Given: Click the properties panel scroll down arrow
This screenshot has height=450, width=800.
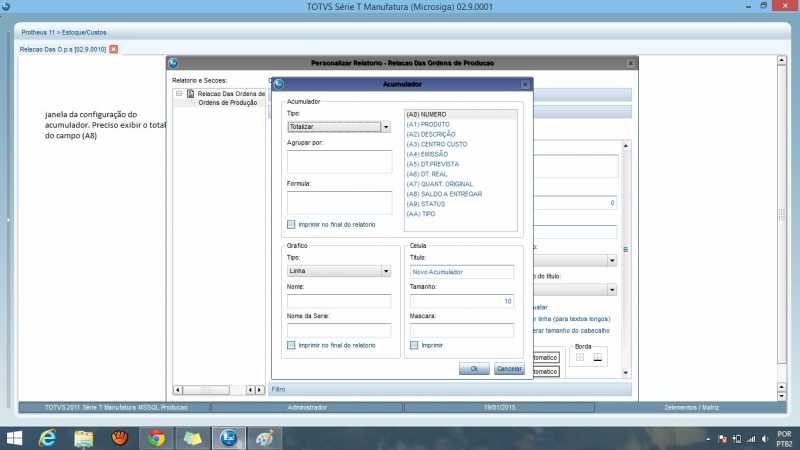Looking at the screenshot, I should 626,373.
